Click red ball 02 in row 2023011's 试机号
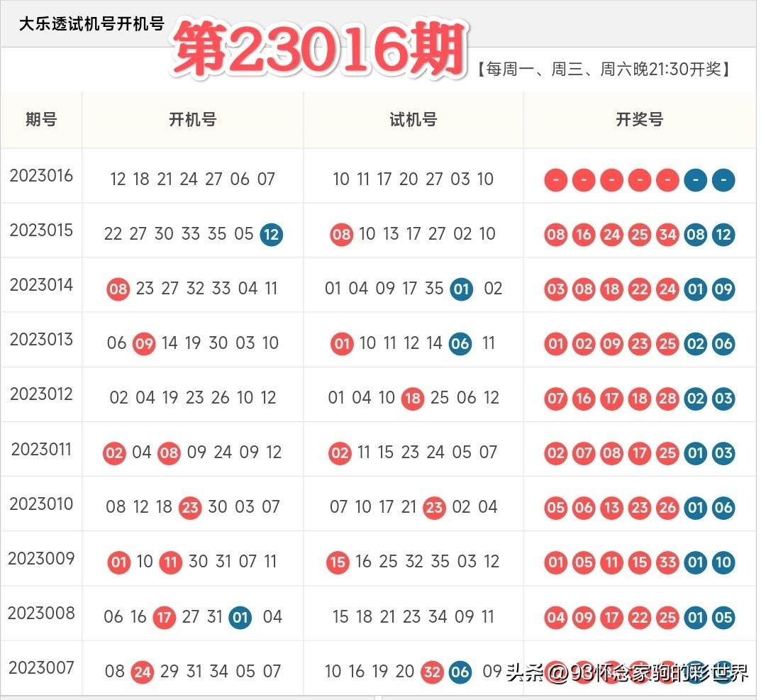This screenshot has width=766, height=700. (340, 453)
